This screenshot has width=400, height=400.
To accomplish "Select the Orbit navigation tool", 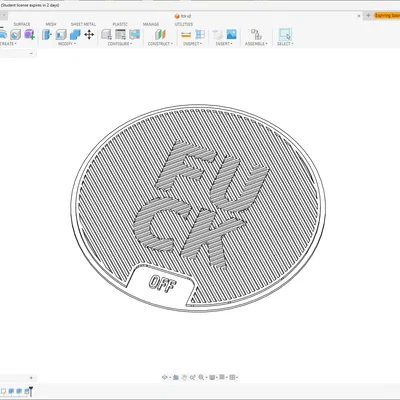I will click(164, 377).
